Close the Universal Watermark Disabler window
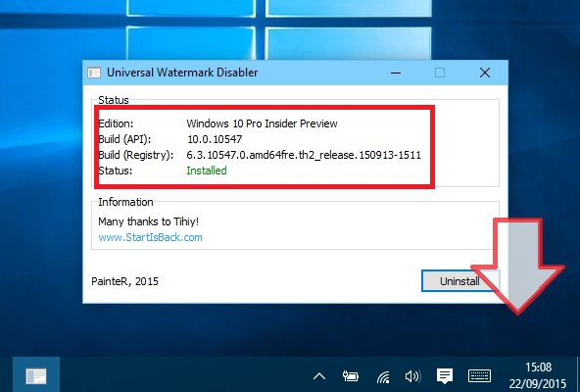The width and height of the screenshot is (580, 392). click(x=485, y=73)
